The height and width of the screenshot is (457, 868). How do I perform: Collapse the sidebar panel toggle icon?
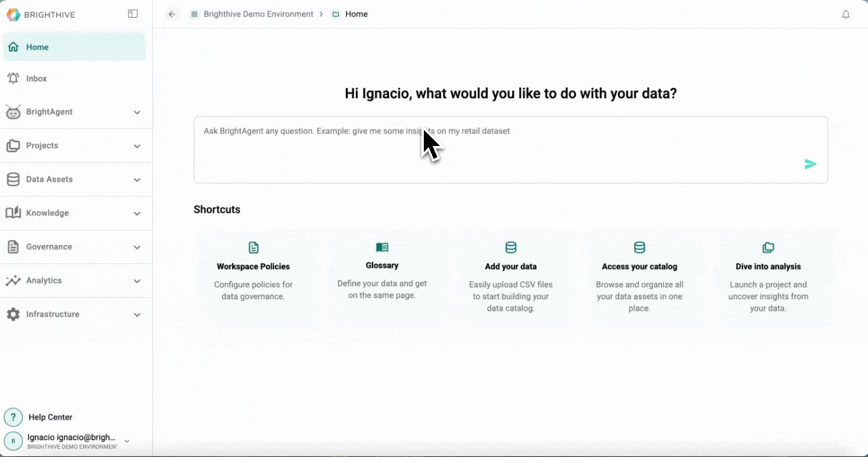tap(133, 14)
